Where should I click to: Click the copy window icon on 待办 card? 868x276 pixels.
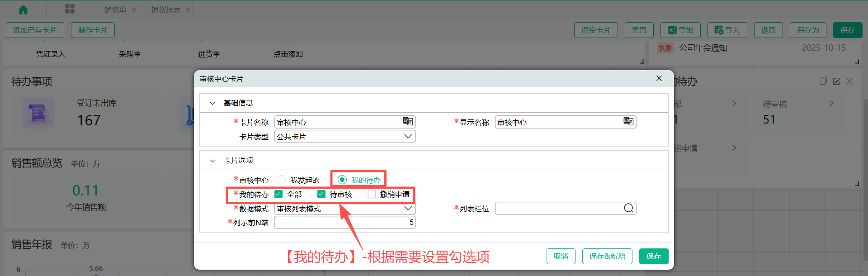click(x=823, y=81)
